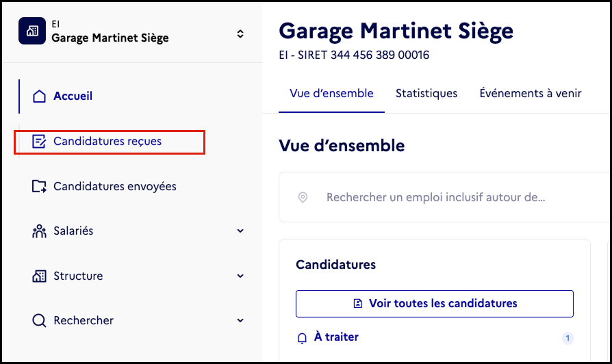Click the location pin icon in search field
Screen dimensions: 612x364
303,198
